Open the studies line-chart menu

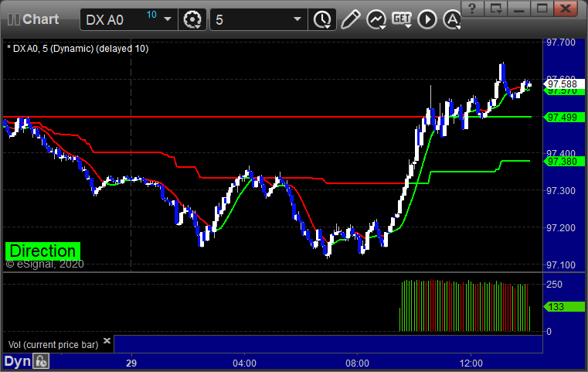point(376,19)
